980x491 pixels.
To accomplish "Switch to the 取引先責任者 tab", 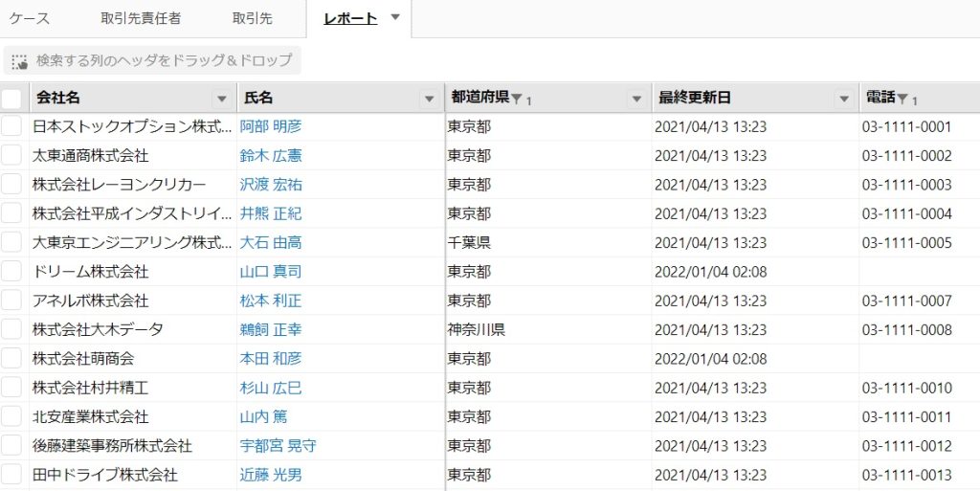I will pos(141,18).
